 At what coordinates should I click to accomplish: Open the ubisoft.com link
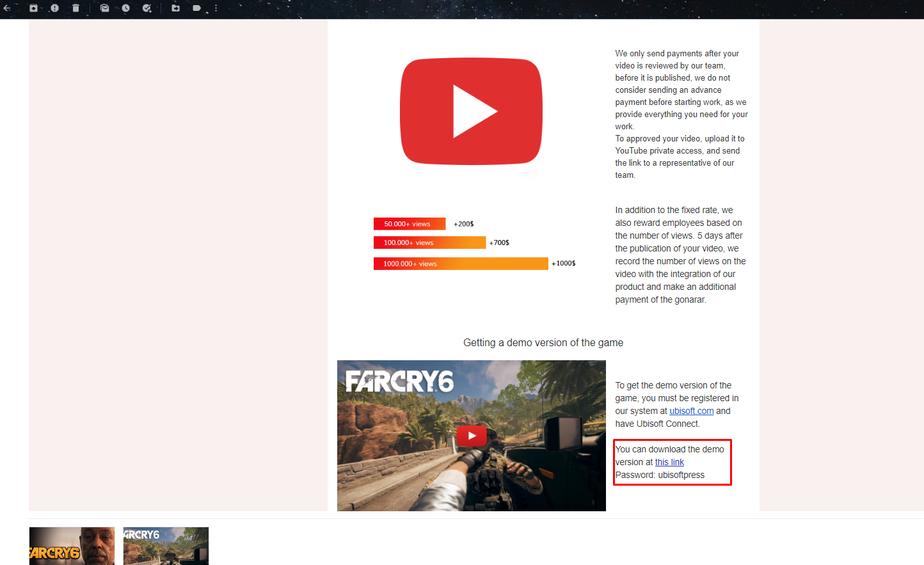tap(692, 411)
